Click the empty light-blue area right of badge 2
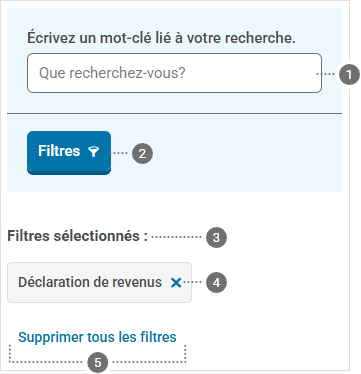The height and width of the screenshot is (374, 361). click(247, 153)
